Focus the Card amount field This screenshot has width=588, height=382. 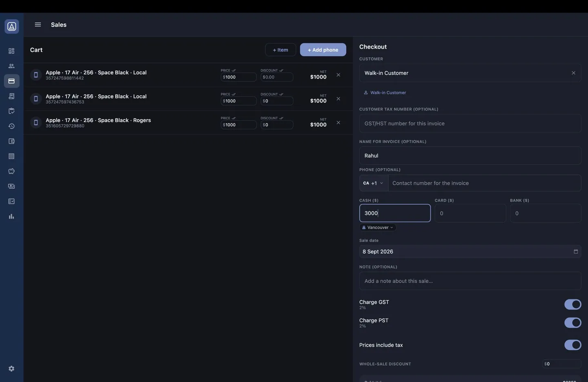pos(470,213)
